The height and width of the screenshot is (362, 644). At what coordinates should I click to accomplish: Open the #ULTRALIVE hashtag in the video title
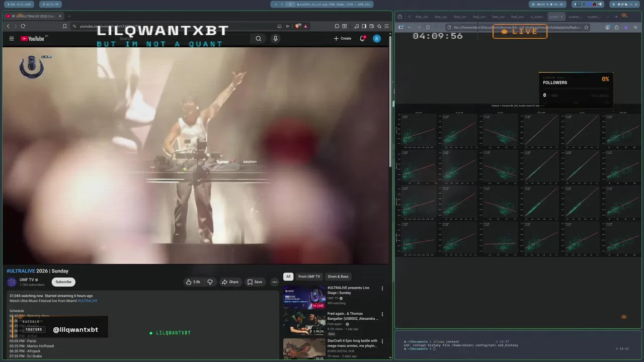click(x=21, y=271)
